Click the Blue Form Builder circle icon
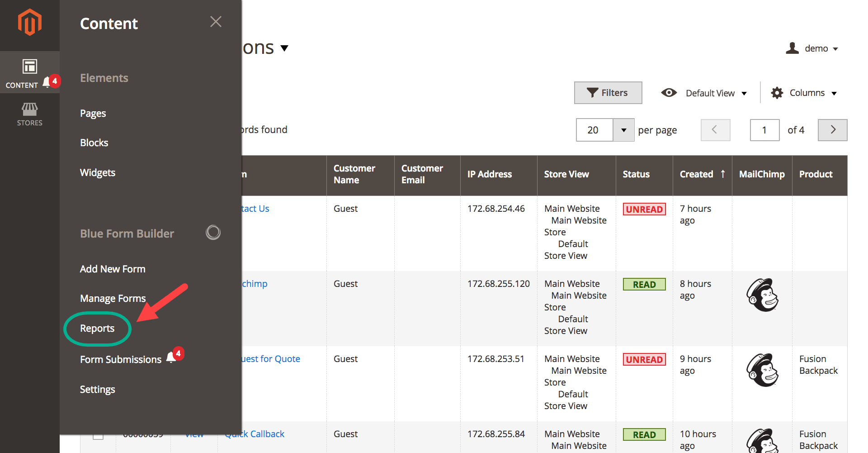868x453 pixels. (x=213, y=233)
